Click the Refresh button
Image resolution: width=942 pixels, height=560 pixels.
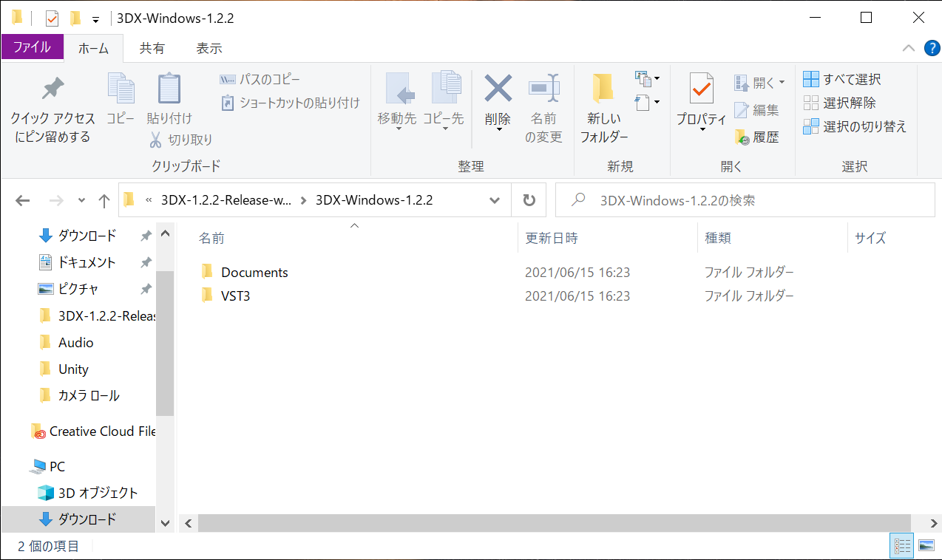pos(529,200)
